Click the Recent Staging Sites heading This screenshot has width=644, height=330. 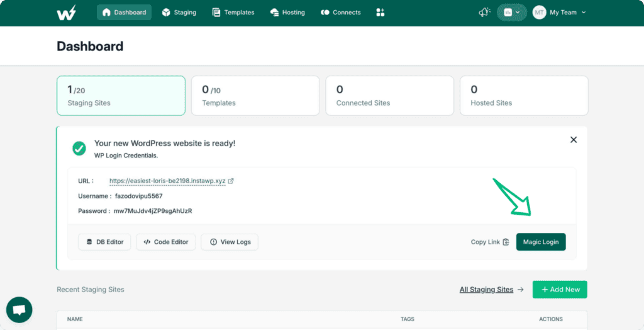pos(91,290)
